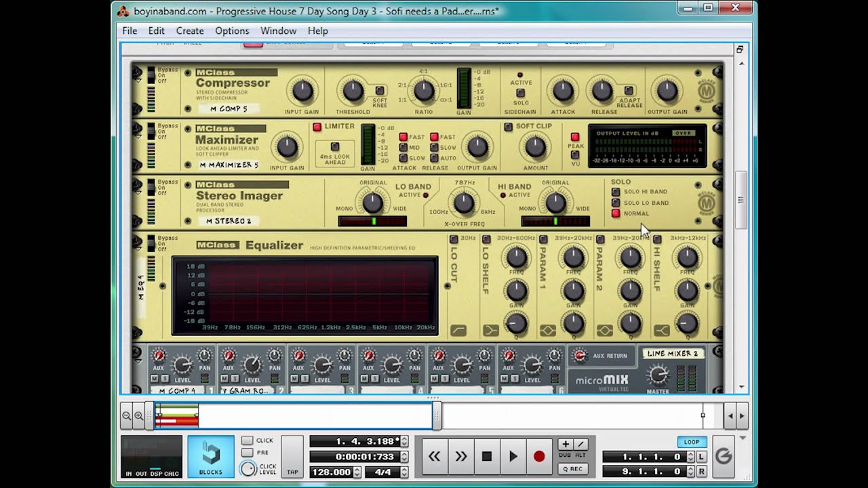Enable Soft Clip on the Maximizer
868x488 pixels.
tap(509, 127)
